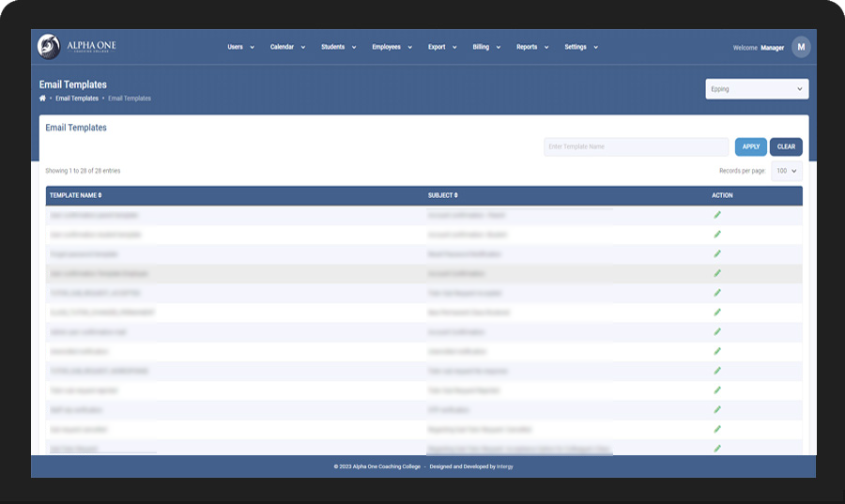The height and width of the screenshot is (504, 845).
Task: Edit the template in the grey highlighted row
Action: point(717,273)
